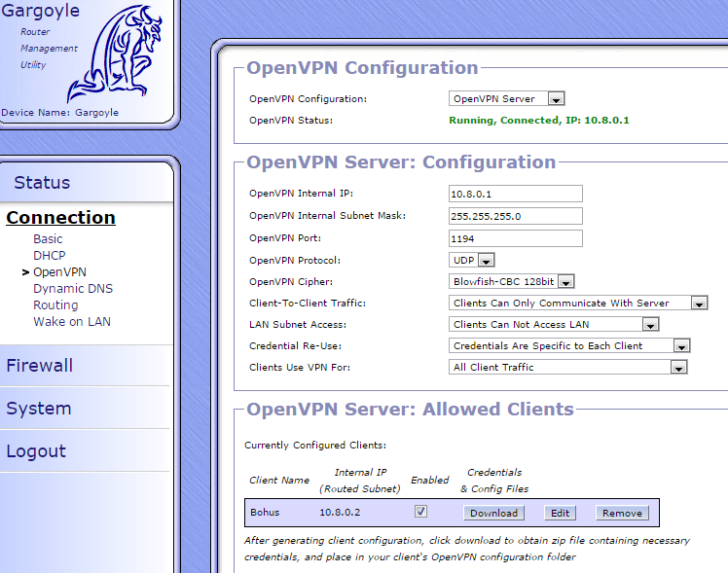Open the OpenVPN Protocol UDP dropdown
728x573 pixels.
click(x=472, y=260)
